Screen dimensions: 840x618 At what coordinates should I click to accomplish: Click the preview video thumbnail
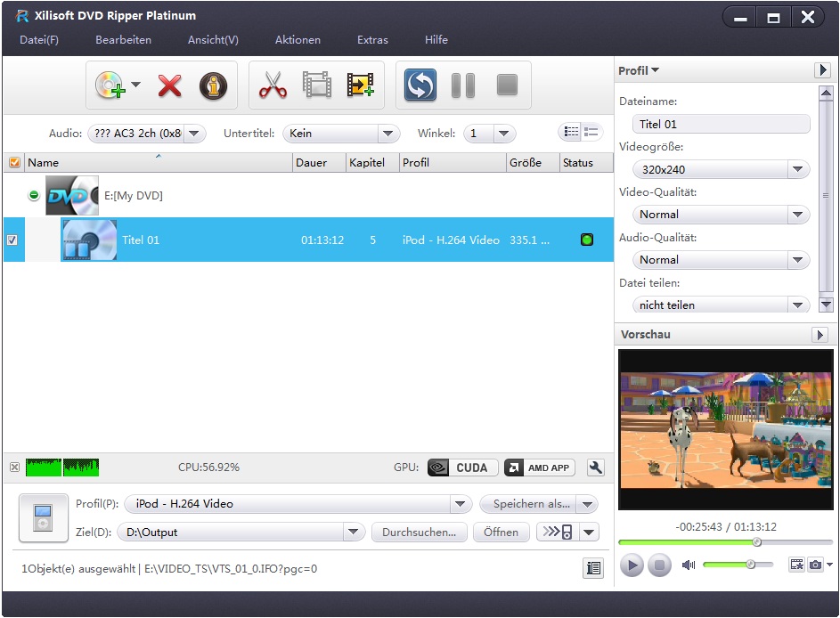(725, 429)
